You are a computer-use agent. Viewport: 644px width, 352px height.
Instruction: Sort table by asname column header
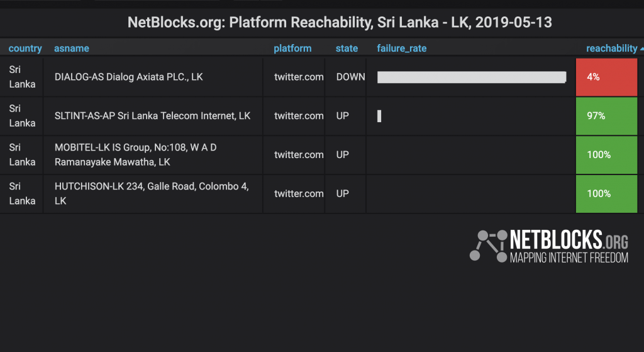[x=72, y=48]
